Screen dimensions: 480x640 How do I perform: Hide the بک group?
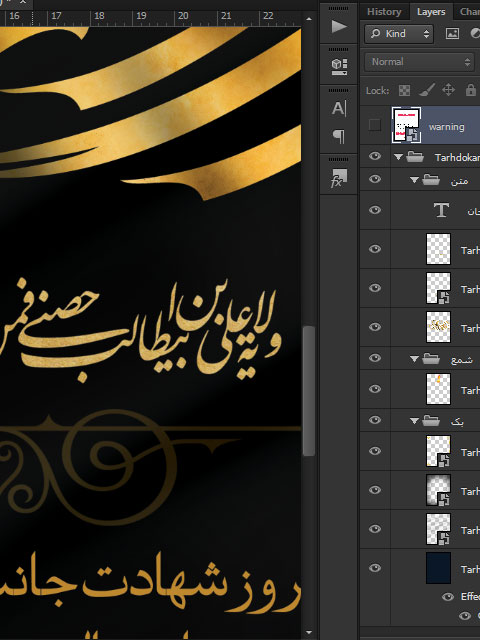click(375, 420)
